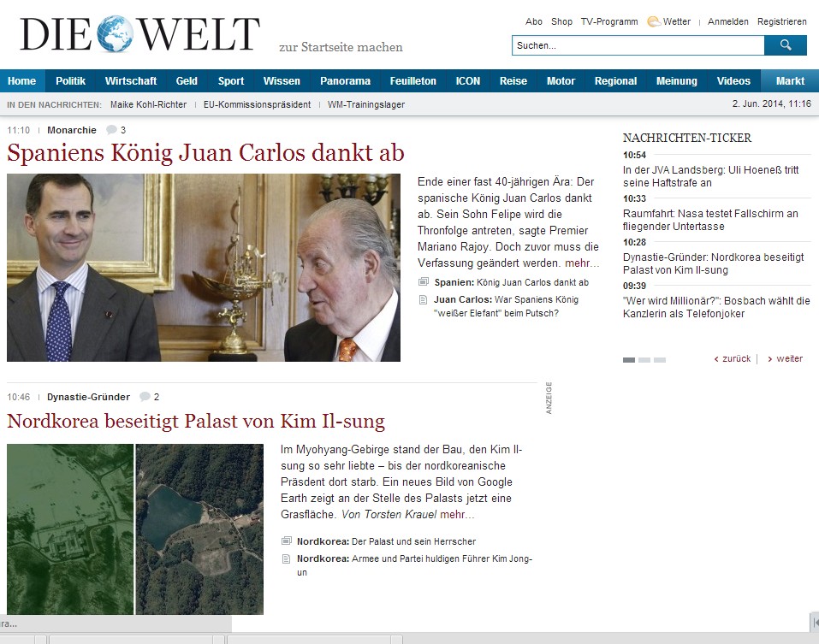The image size is (819, 644).
Task: Click the search magnifier button
Action: click(x=785, y=45)
